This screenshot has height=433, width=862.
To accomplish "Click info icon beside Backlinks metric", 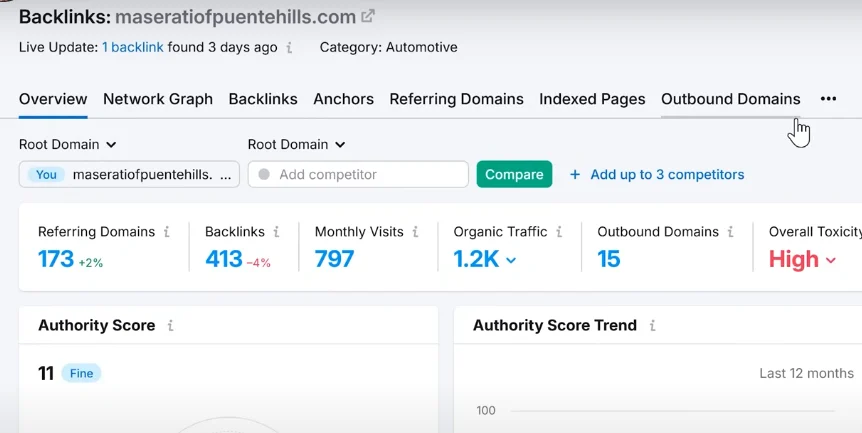I will (x=277, y=232).
